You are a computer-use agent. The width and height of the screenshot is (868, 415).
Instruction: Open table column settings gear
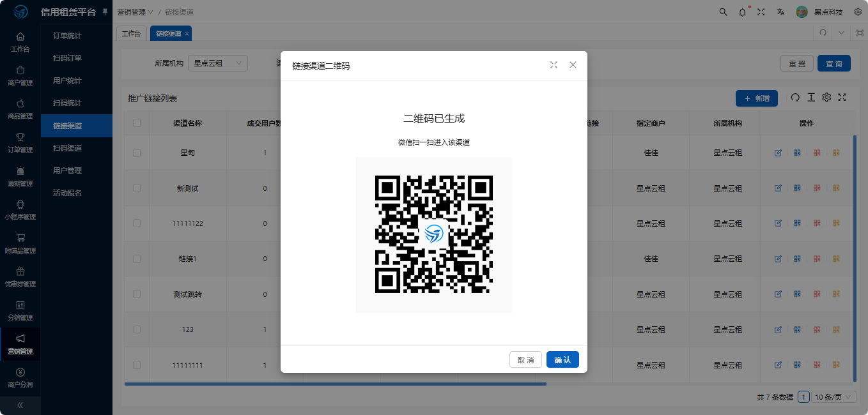826,98
